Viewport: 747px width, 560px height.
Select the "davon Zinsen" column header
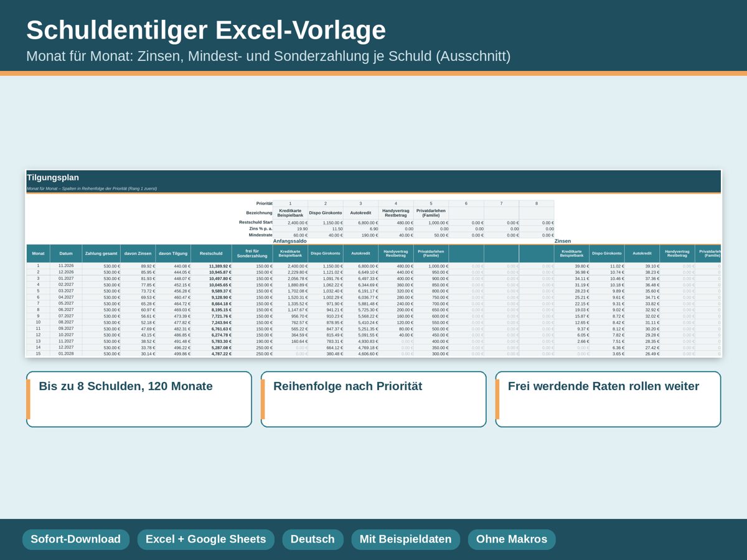click(138, 254)
